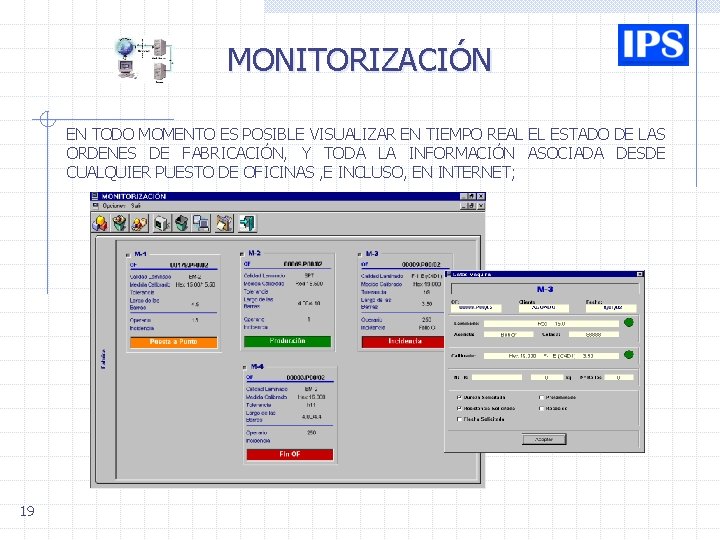Click the vertical label on the left sidebar
The image size is (720, 540).
click(103, 359)
